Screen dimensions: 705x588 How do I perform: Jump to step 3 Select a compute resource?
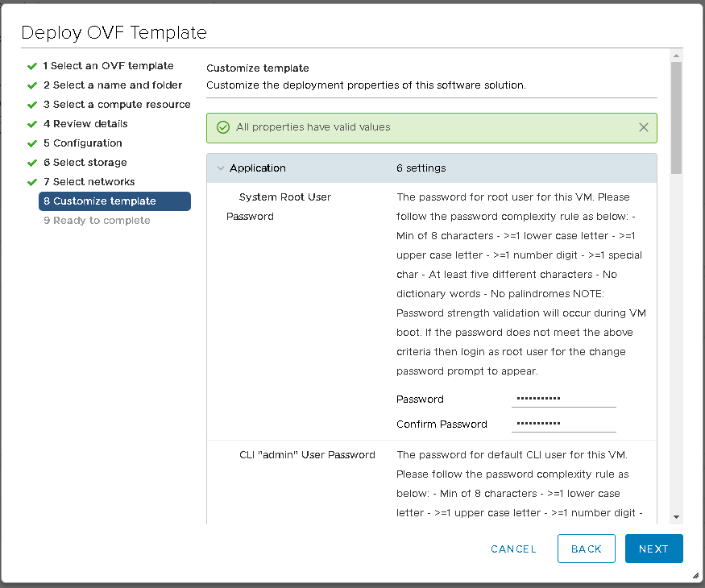click(x=117, y=105)
